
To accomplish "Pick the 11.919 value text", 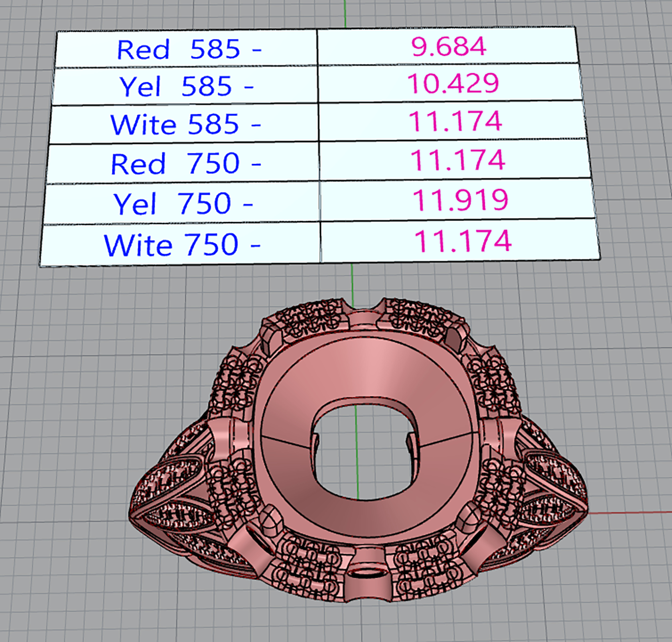I will (x=461, y=200).
